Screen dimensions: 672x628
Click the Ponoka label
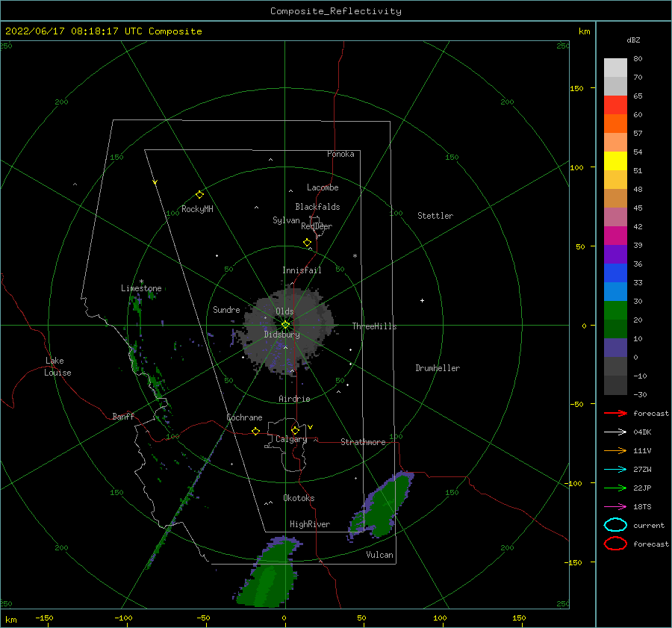point(340,154)
